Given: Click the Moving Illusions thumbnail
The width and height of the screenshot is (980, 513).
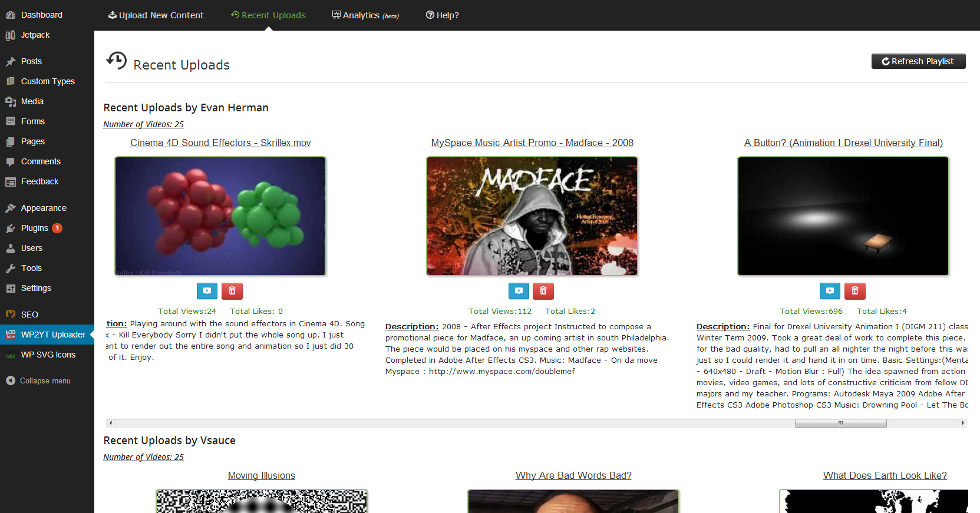Looking at the screenshot, I should coord(262,501).
